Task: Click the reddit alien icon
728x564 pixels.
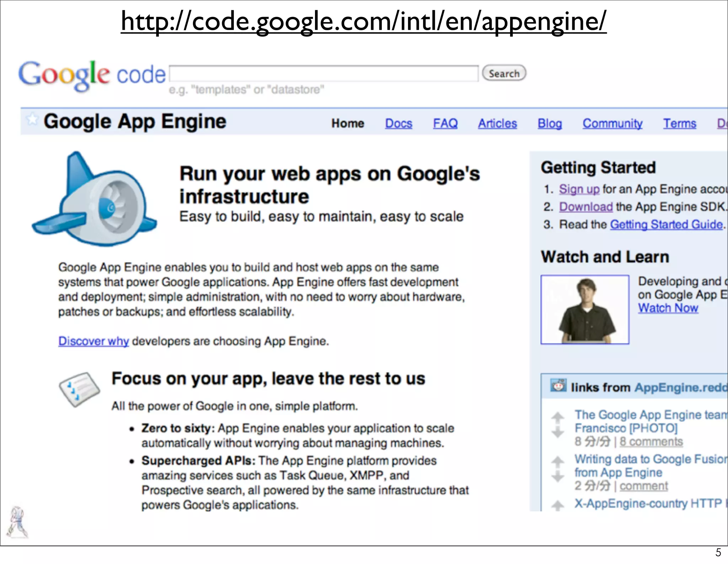Action: (558, 385)
